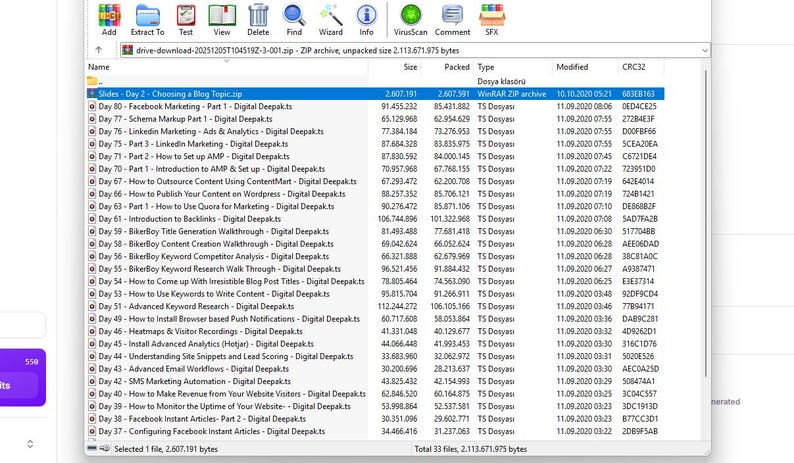Select Day 75 - Part 3 - LinkedIn Marketing
Viewport: 794px width, 463px height.
click(x=375, y=144)
